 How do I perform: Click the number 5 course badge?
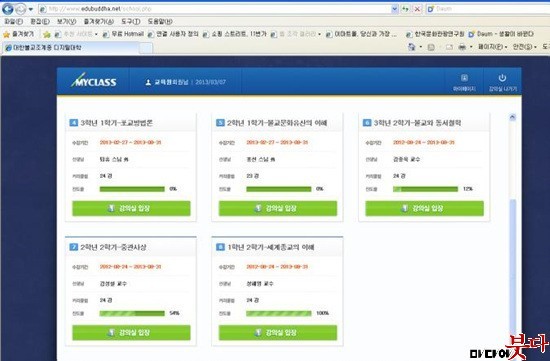tap(220, 123)
